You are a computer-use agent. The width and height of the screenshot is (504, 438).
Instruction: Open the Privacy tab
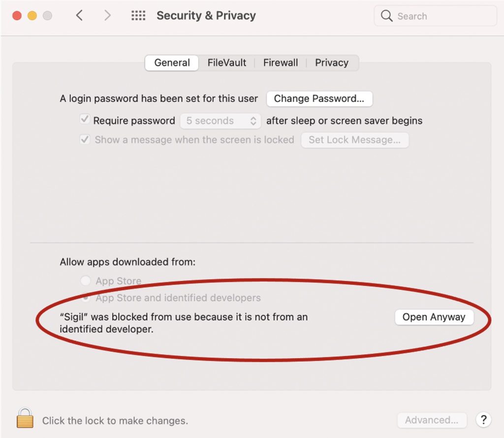tap(332, 63)
